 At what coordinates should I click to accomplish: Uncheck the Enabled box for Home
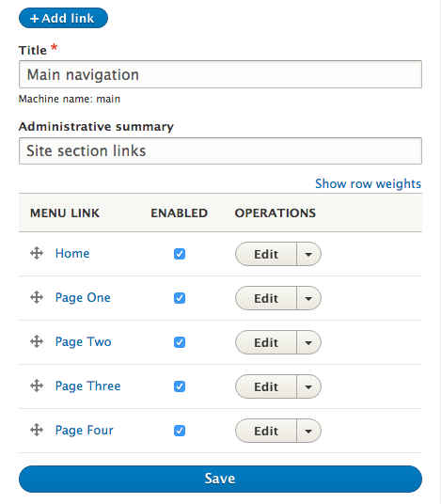(x=180, y=254)
